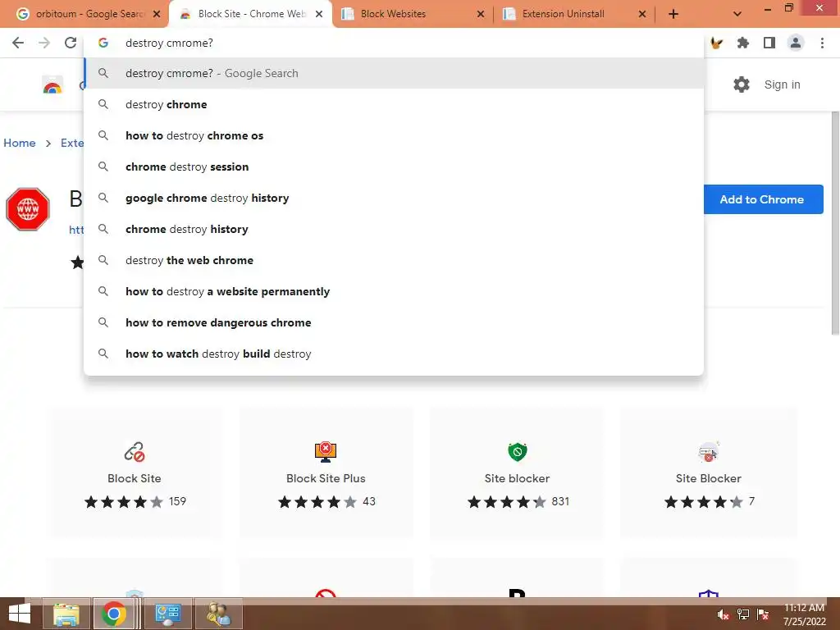Go back using the browser back arrow
840x630 pixels.
point(18,43)
